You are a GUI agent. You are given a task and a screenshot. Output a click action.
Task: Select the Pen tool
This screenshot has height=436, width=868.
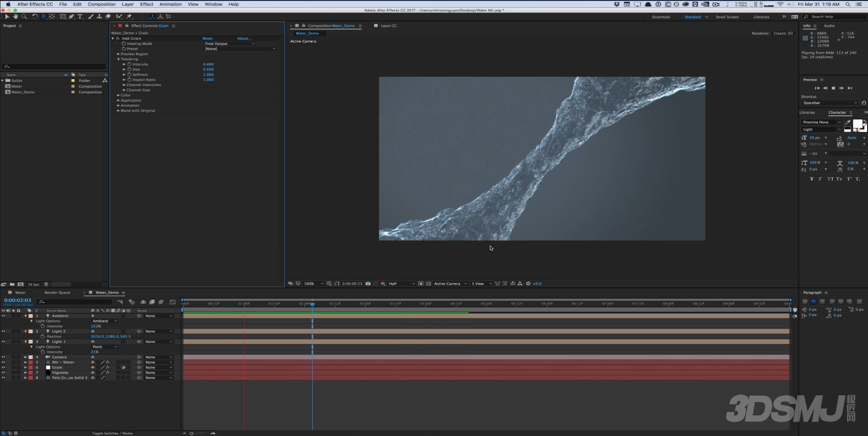[x=71, y=16]
